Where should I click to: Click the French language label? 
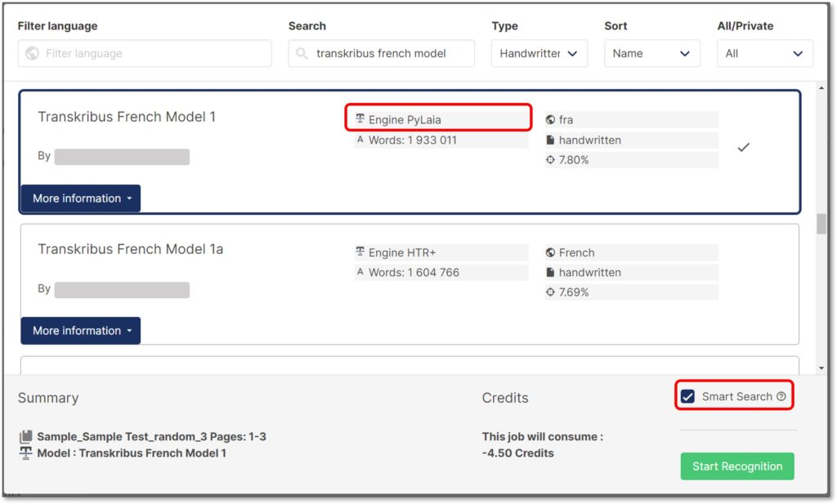(576, 252)
